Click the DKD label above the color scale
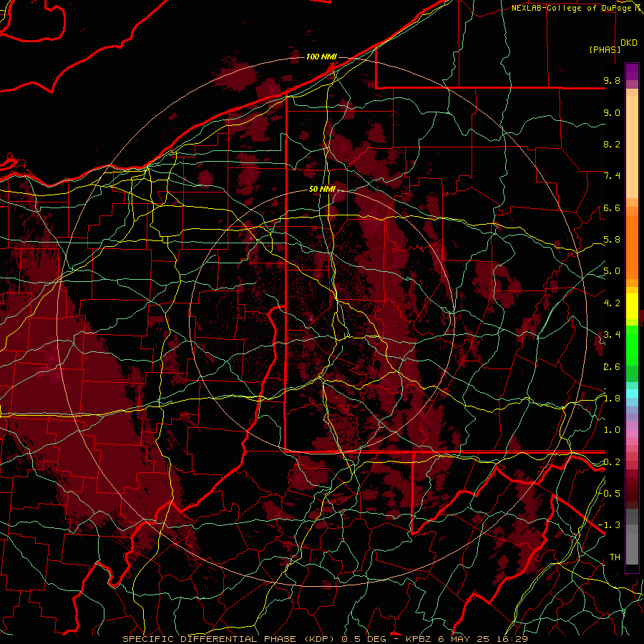Screen dimensions: 644x644 tap(629, 43)
